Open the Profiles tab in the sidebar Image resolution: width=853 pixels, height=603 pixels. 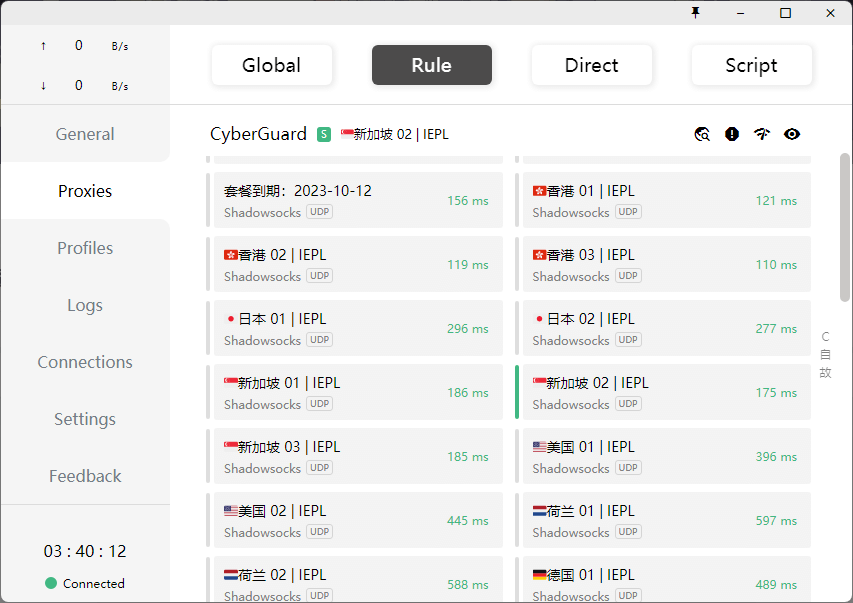coord(85,248)
